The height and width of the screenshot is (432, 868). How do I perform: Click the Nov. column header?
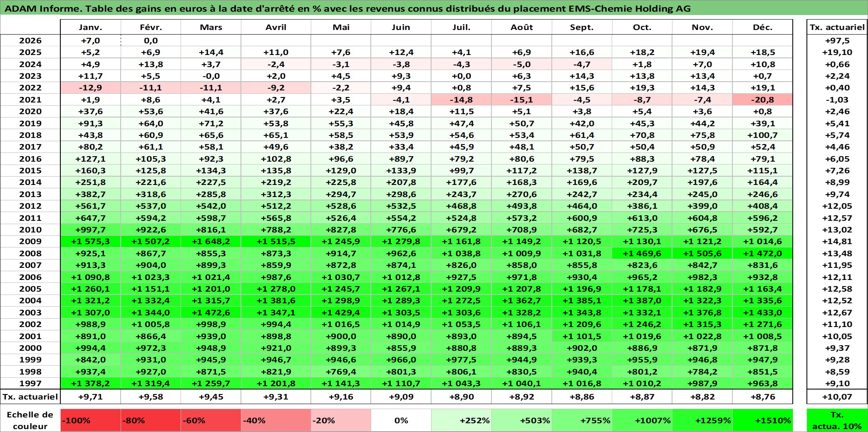pos(702,27)
